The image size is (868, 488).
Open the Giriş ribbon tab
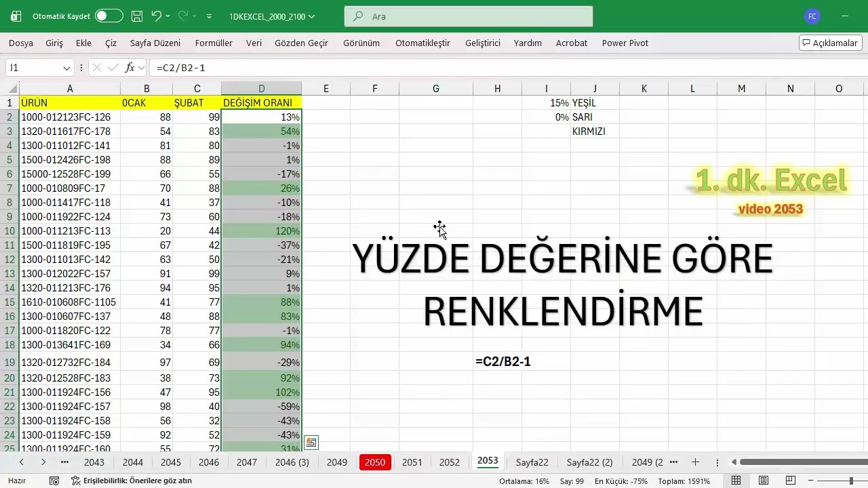click(54, 43)
